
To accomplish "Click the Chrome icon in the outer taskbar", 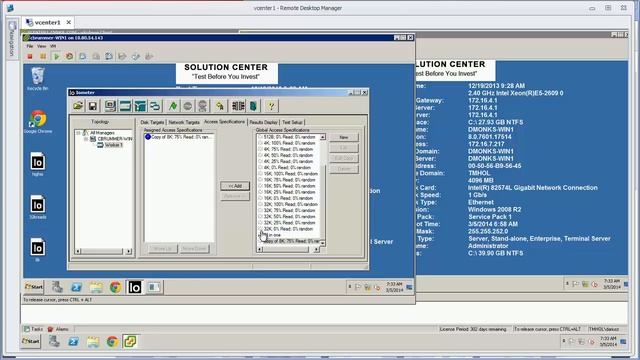I will [x=112, y=341].
